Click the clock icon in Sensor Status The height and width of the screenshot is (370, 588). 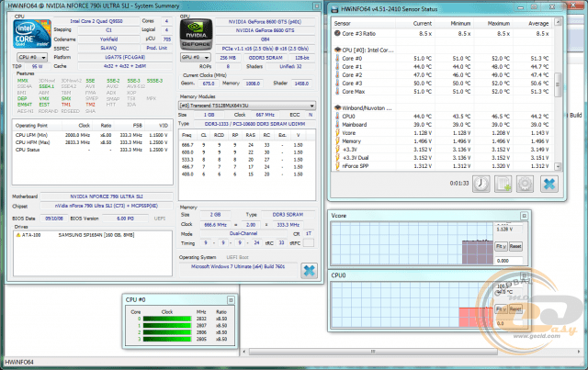(482, 183)
